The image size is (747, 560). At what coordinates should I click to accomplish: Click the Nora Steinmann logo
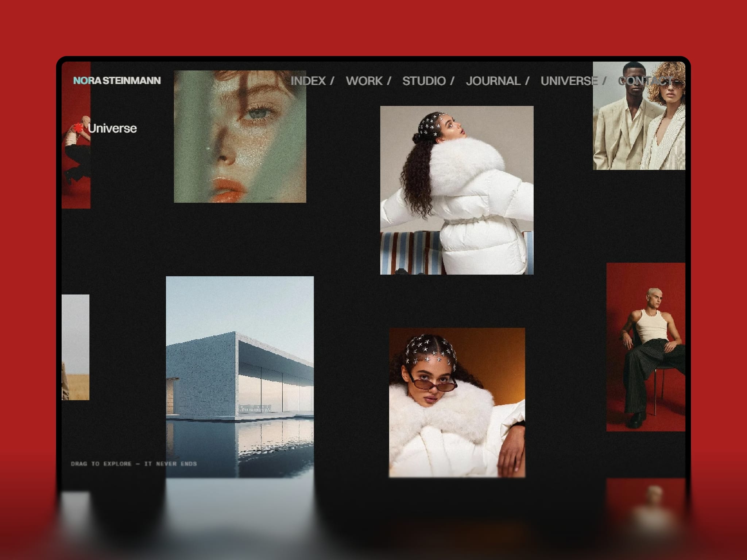click(117, 81)
